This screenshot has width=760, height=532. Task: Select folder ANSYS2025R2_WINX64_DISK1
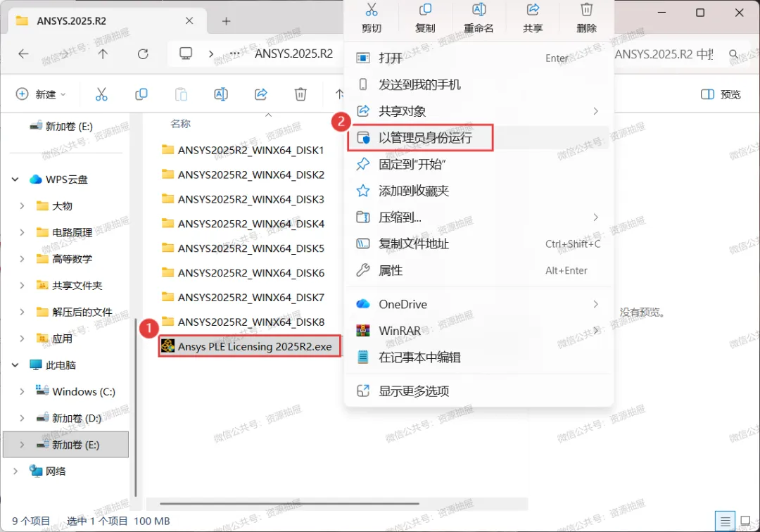(243, 150)
